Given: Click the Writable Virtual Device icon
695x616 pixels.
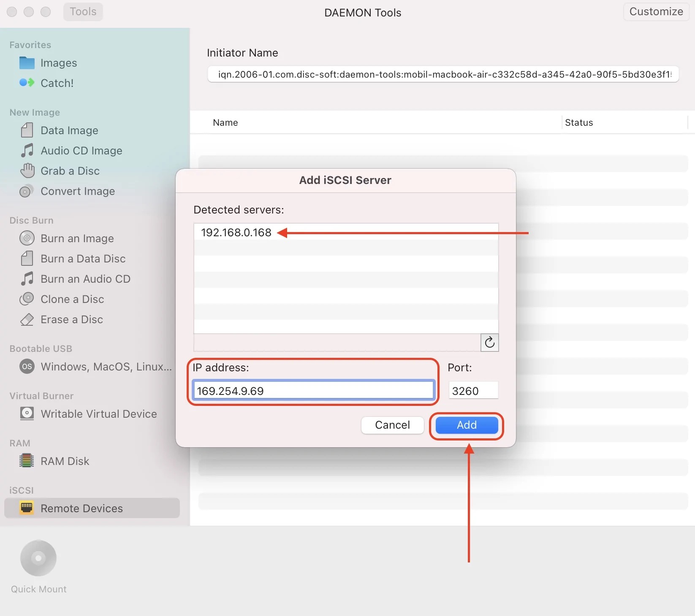Looking at the screenshot, I should (27, 414).
